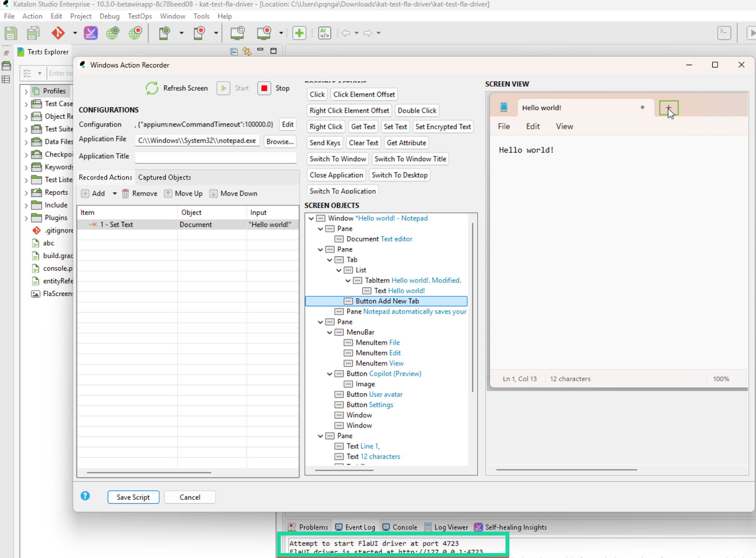Click the Record Web globe icon

pyautogui.click(x=135, y=33)
